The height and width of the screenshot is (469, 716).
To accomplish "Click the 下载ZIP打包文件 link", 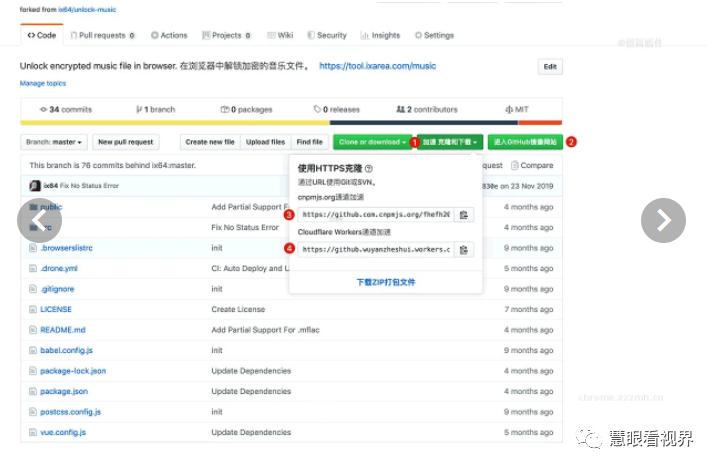I will pos(386,282).
